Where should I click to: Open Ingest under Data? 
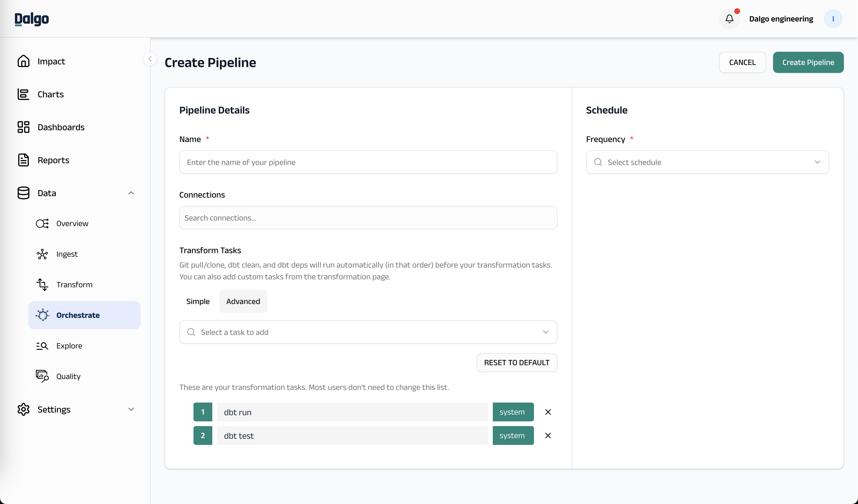(67, 254)
